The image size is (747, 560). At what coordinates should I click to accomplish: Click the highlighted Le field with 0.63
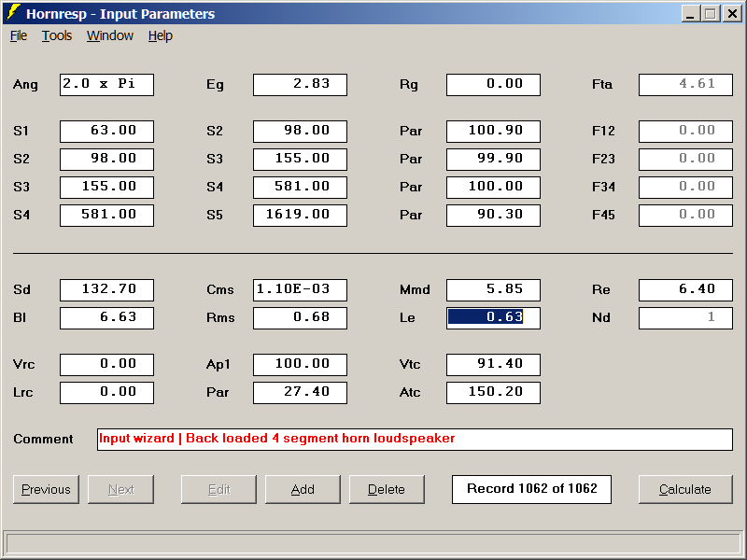pyautogui.click(x=493, y=318)
